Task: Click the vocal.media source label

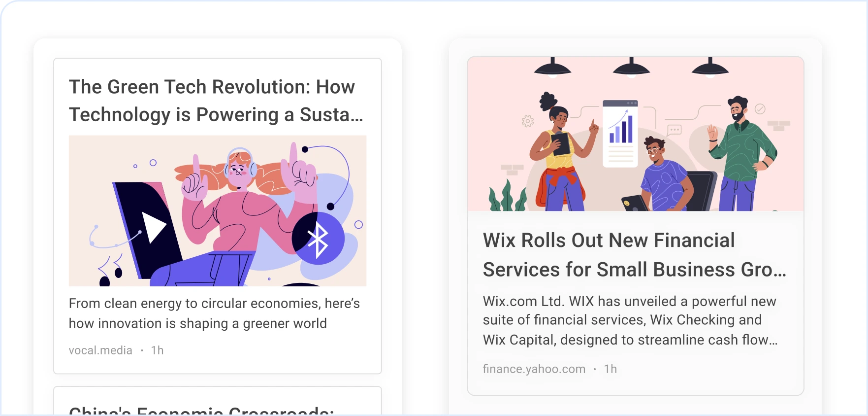Action: [100, 350]
